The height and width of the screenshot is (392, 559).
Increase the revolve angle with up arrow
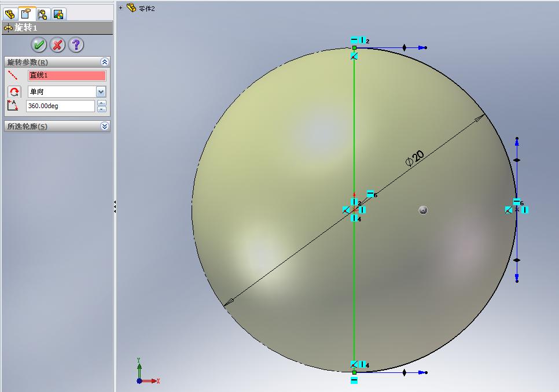click(x=102, y=103)
